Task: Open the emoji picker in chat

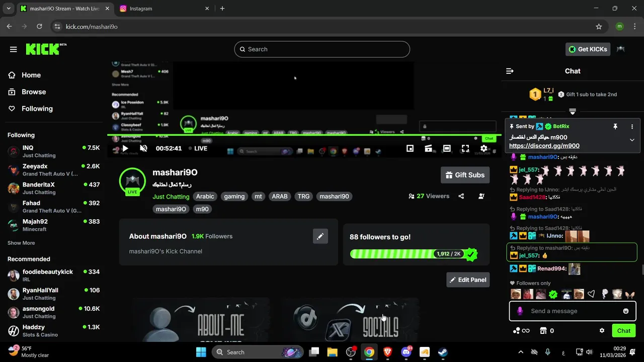Action: [626, 311]
